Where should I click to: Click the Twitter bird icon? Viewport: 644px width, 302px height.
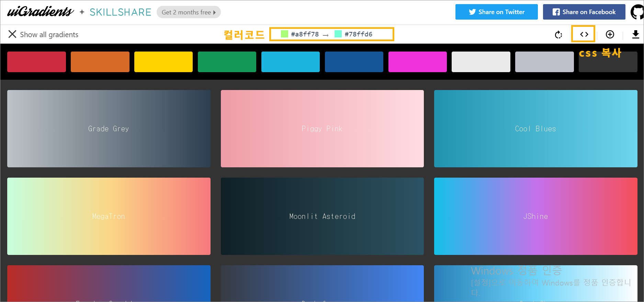472,12
